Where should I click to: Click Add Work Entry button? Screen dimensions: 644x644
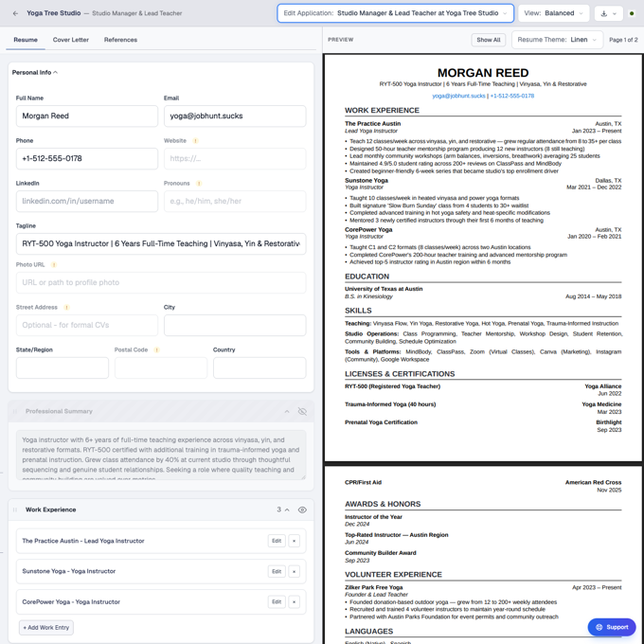click(x=46, y=628)
